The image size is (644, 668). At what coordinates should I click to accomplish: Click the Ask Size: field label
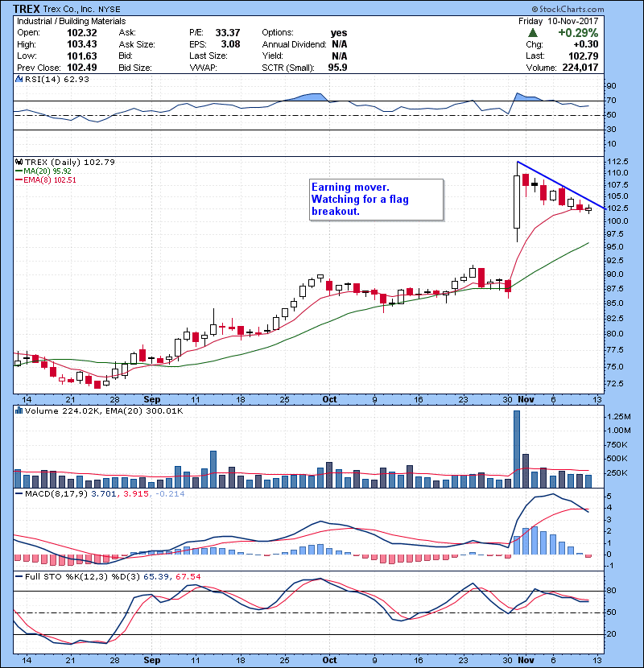coord(137,44)
